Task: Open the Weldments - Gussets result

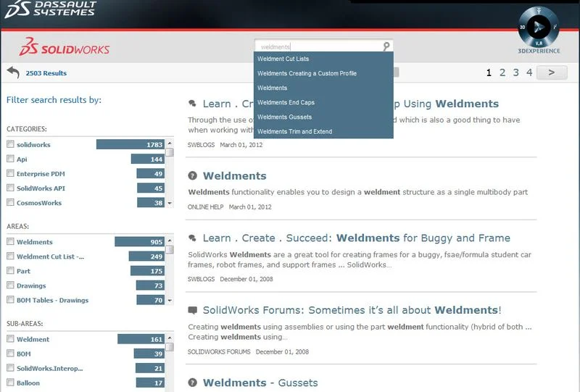Action: 260,383
